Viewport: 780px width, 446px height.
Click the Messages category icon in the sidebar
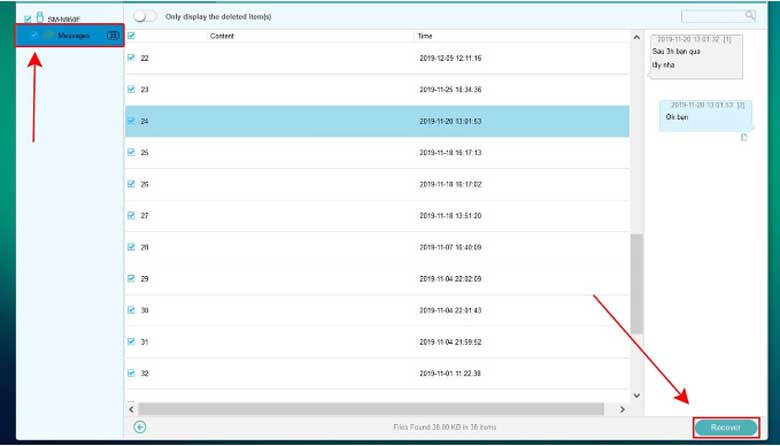(48, 35)
